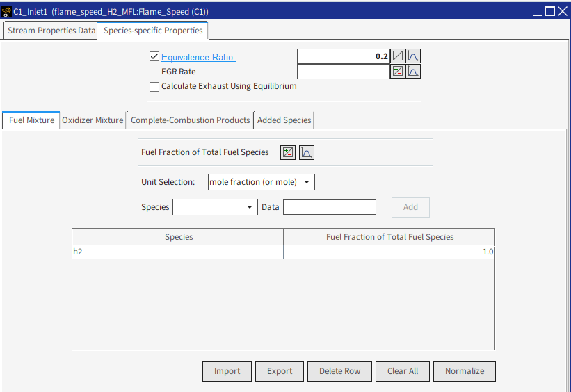
Task: Uncheck the Equivalence Ratio checkbox
Action: [x=154, y=57]
